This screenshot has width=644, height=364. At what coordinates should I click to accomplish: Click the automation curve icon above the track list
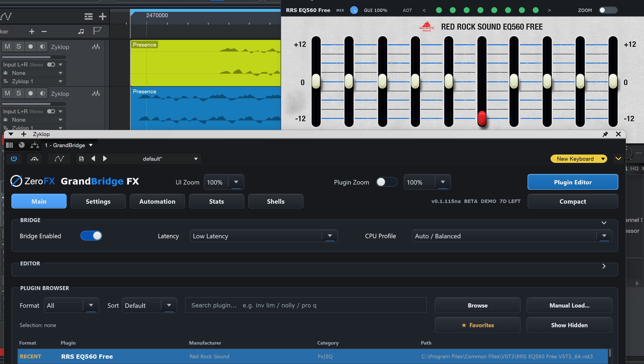(x=6, y=17)
